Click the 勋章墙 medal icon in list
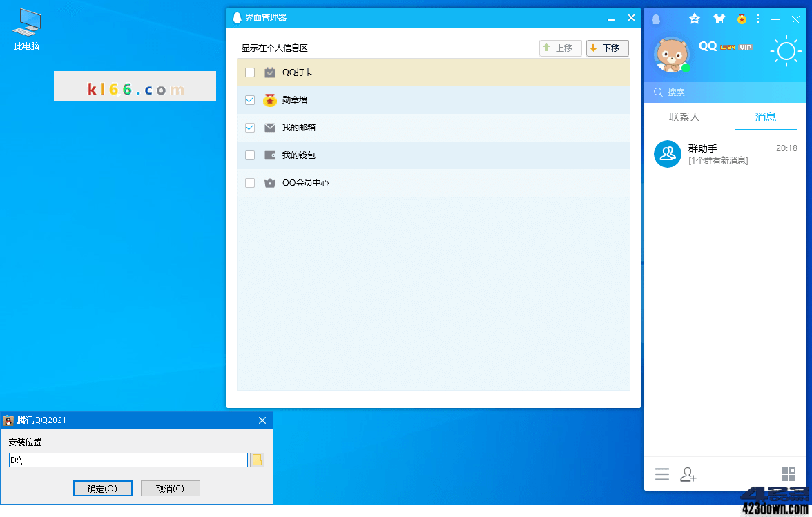 click(x=270, y=100)
